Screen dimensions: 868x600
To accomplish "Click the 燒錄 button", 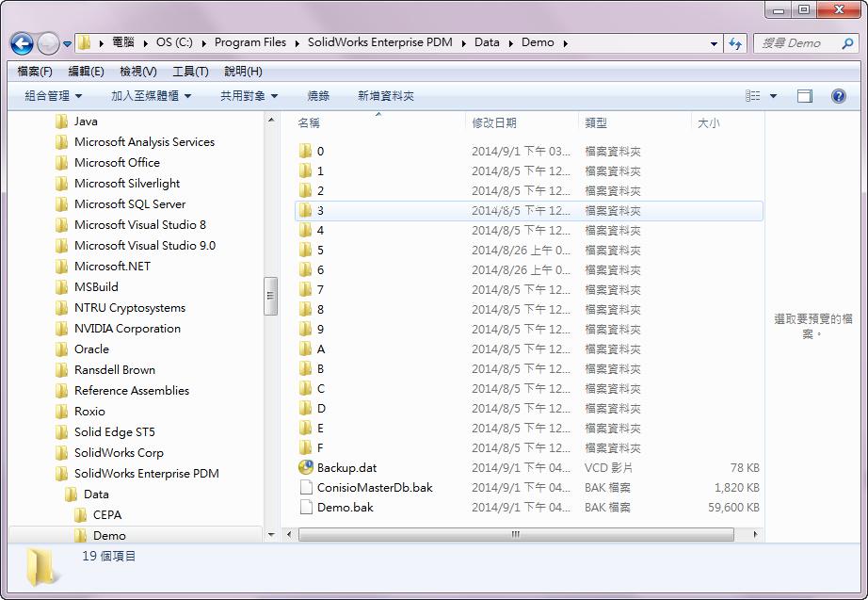I will [x=318, y=96].
